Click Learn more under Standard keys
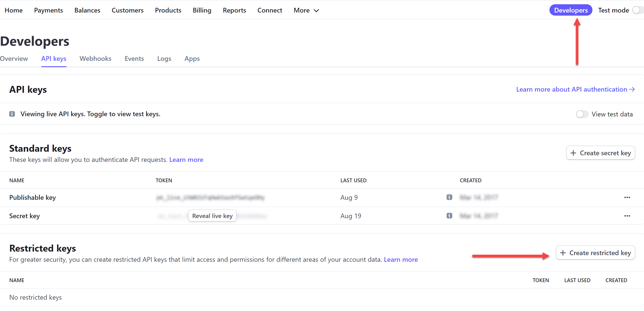644x311 pixels. click(x=186, y=160)
